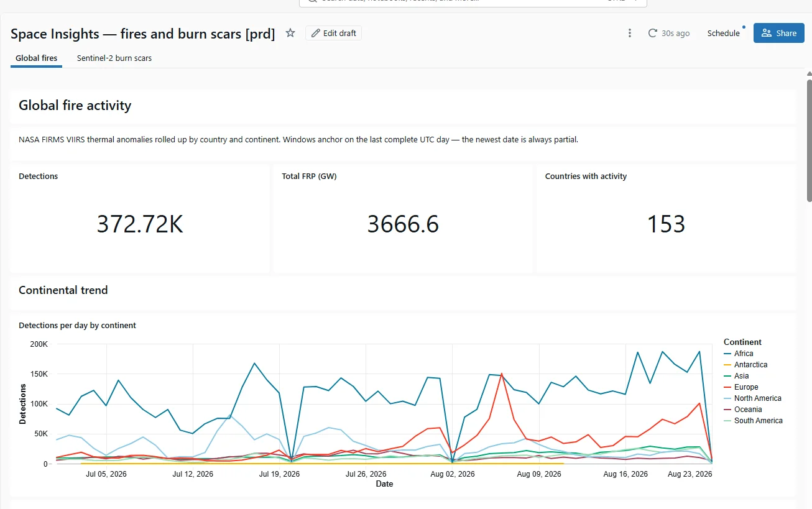Screen dimensions: 812x509
Task: Click the 30s ago refresh timestamp
Action: click(675, 33)
